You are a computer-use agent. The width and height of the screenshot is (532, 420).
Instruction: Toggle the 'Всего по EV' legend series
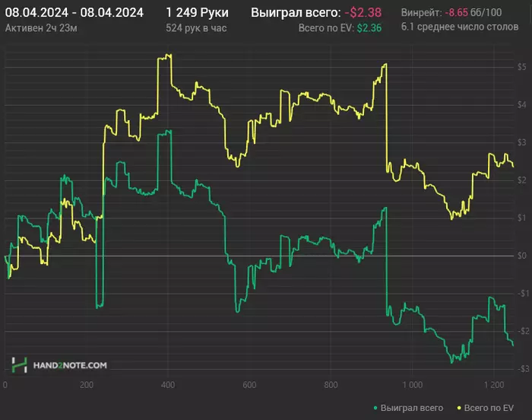tap(489, 409)
